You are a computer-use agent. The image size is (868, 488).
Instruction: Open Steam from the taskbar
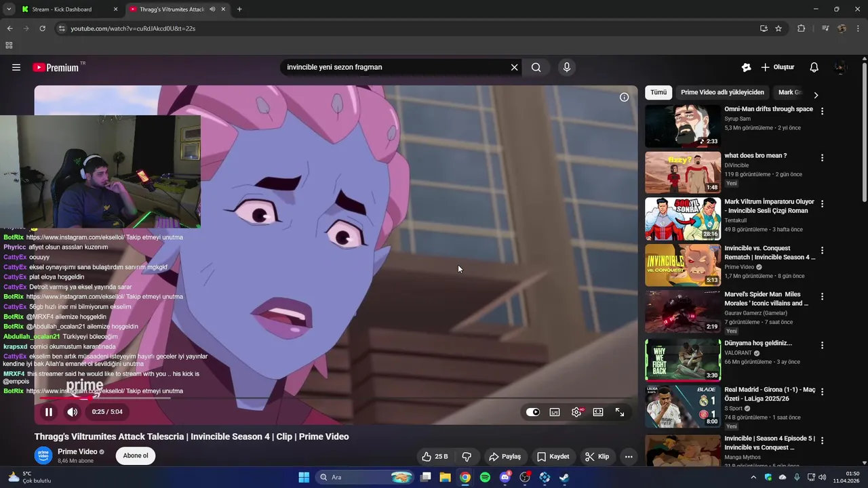[x=564, y=477]
